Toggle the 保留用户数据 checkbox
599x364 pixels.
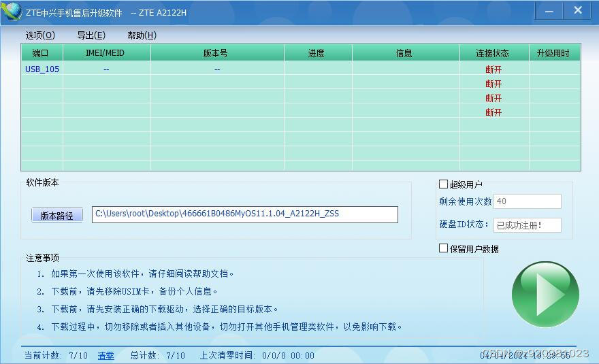pyautogui.click(x=443, y=248)
